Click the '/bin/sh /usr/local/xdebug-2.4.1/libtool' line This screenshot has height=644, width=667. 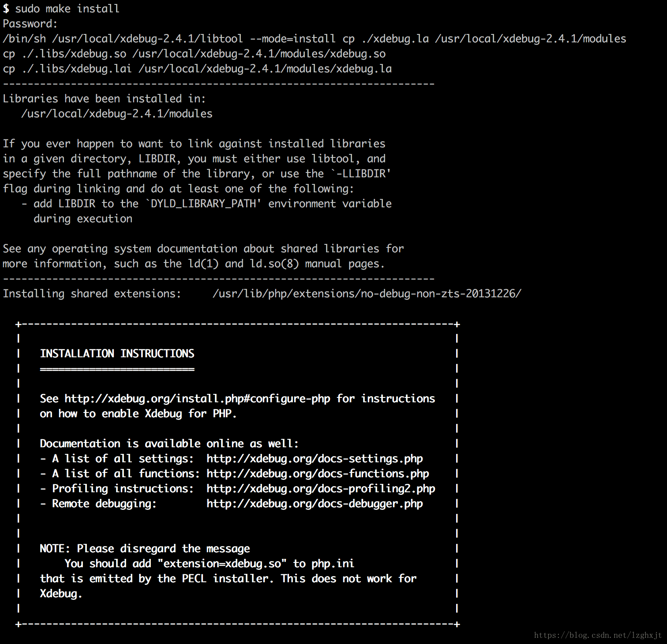pyautogui.click(x=315, y=39)
